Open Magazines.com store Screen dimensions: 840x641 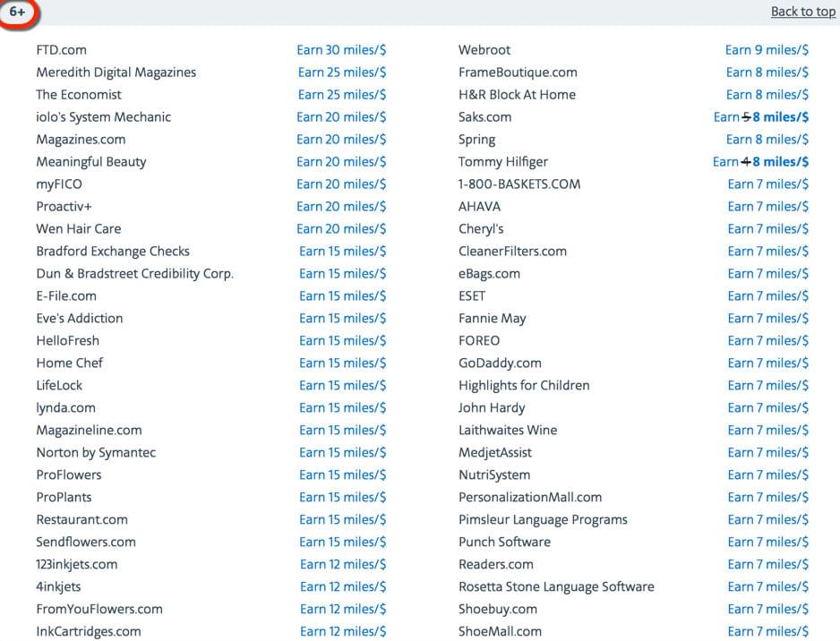tap(81, 140)
